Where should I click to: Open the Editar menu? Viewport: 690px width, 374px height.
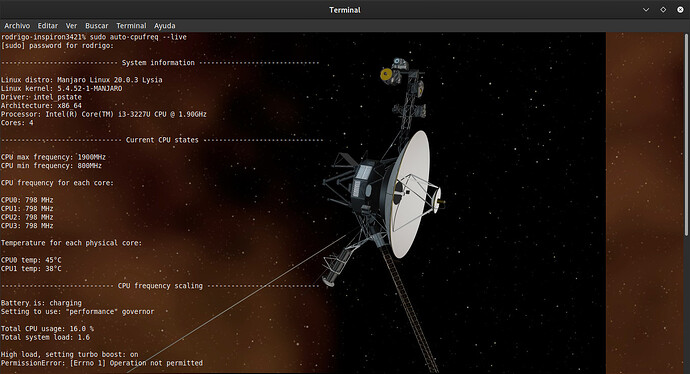[x=48, y=26]
